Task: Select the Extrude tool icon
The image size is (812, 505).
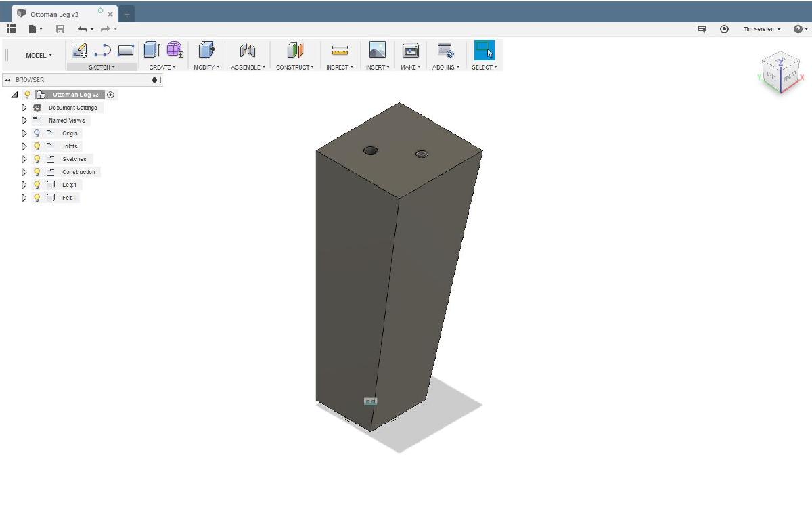Action: pyautogui.click(x=152, y=50)
